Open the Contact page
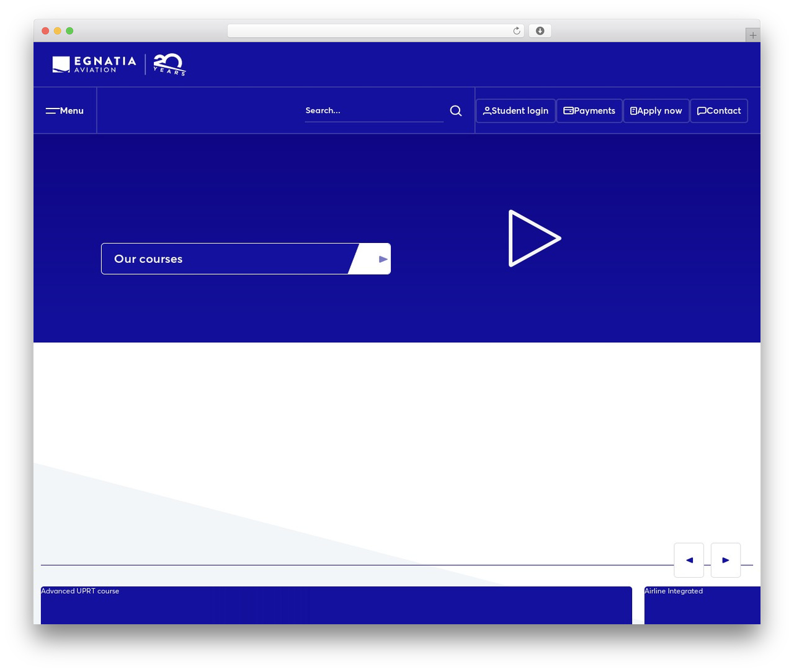The height and width of the screenshot is (672, 794). [719, 111]
